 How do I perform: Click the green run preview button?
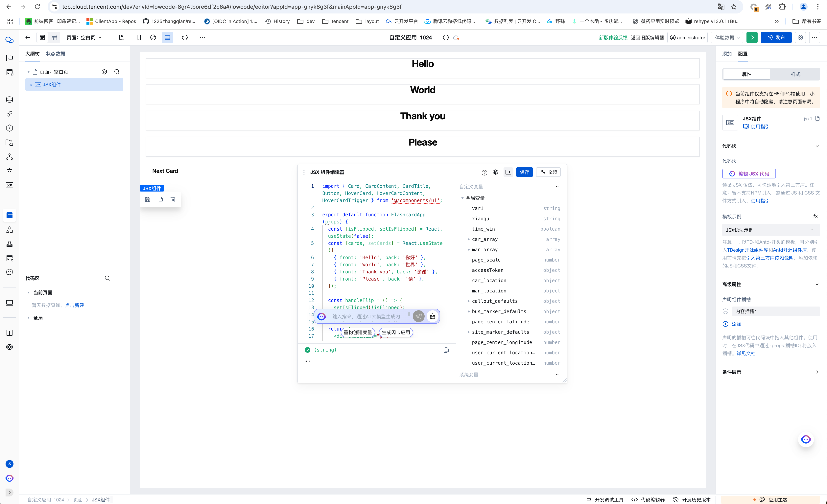click(752, 38)
